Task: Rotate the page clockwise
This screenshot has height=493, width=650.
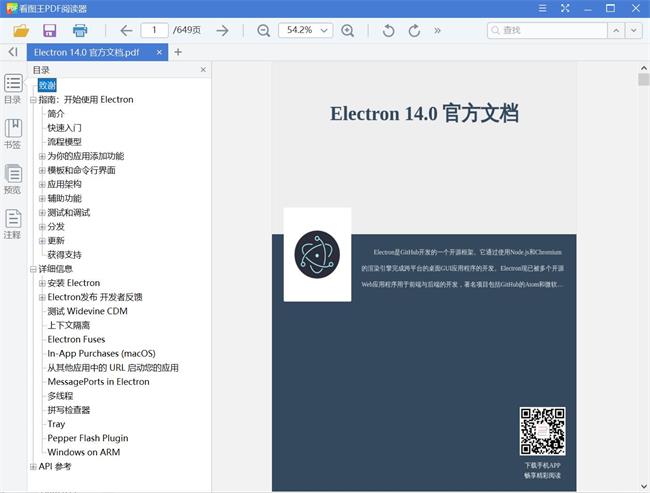Action: (414, 30)
